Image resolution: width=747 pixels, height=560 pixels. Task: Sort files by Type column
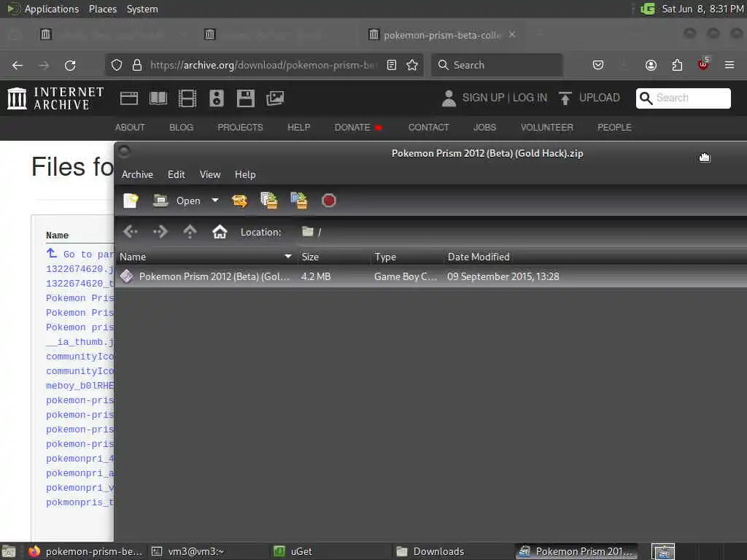[406, 257]
